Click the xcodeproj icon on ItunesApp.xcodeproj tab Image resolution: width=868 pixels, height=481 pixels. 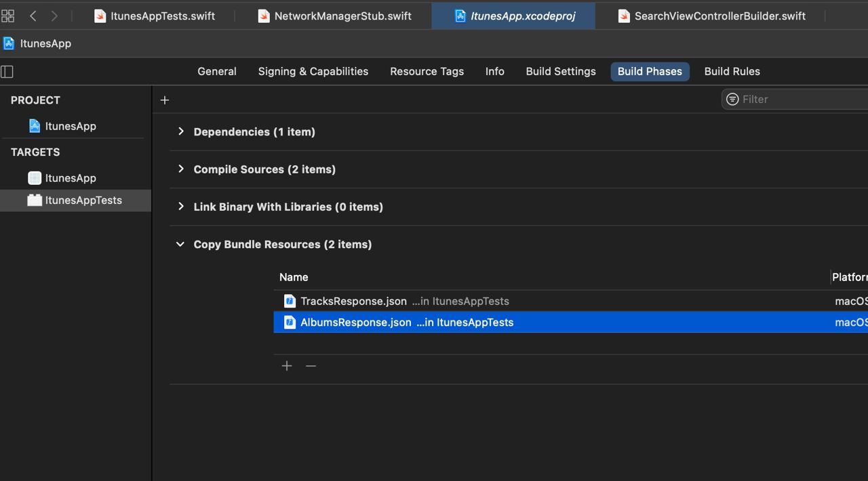click(x=460, y=16)
